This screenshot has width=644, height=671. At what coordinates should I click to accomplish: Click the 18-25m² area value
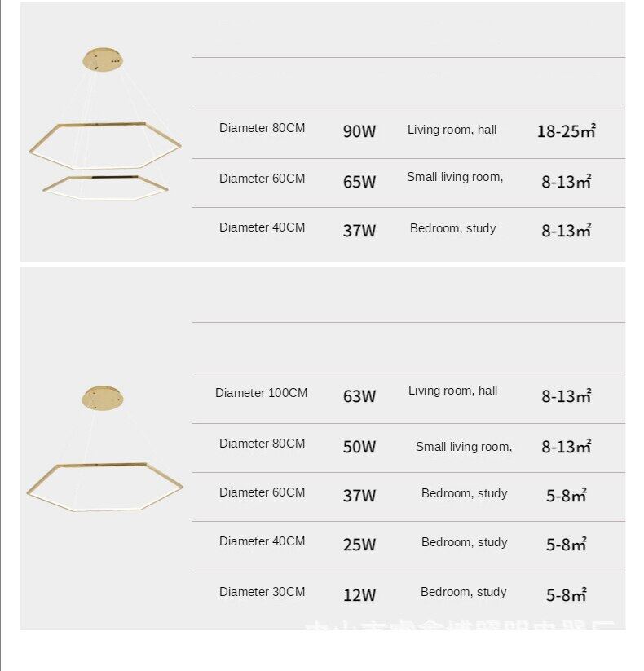pos(566,131)
